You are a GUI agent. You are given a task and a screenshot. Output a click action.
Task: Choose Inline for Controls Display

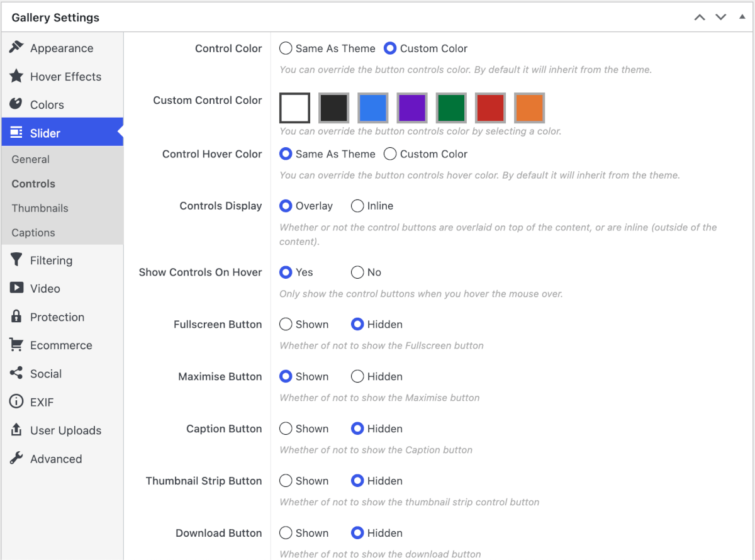pos(357,205)
